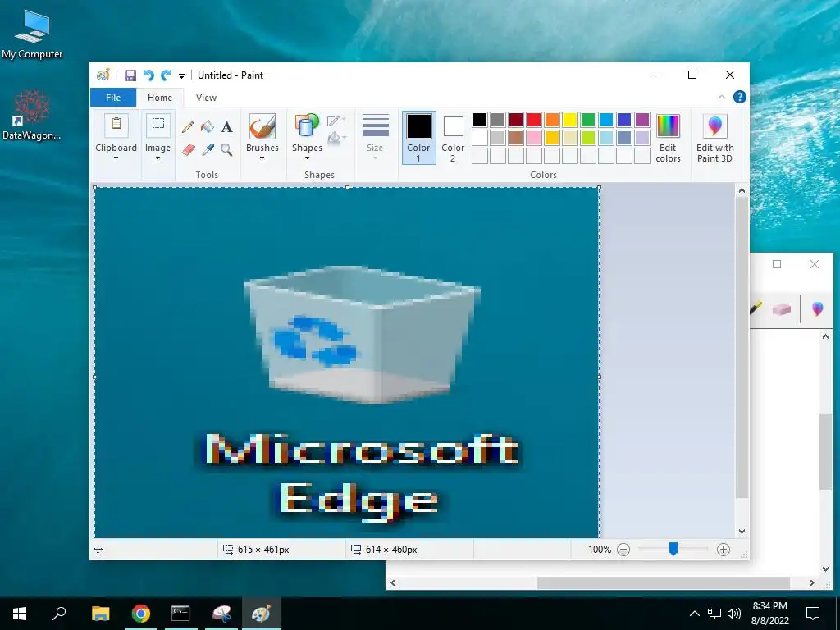The image size is (840, 630).
Task: Pick the pink (rose) color swatch
Action: [534, 138]
